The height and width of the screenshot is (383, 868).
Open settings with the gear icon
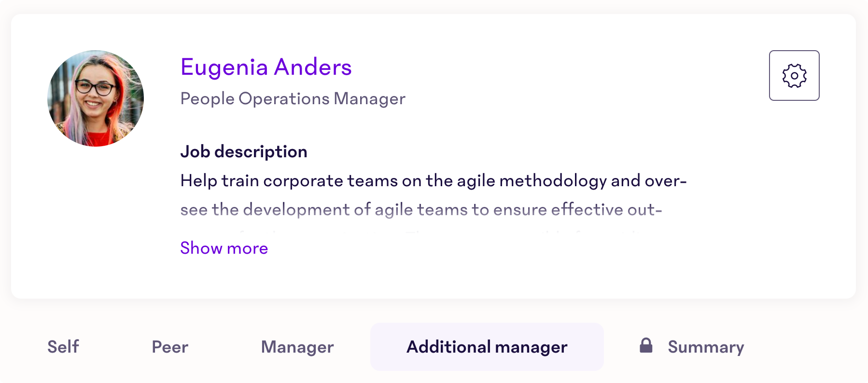click(x=794, y=76)
